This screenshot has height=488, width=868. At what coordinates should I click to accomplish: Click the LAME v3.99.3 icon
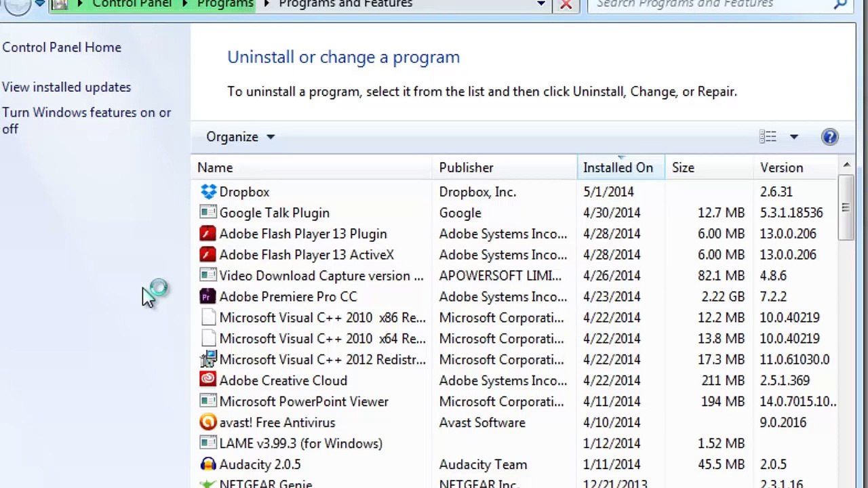tap(208, 444)
